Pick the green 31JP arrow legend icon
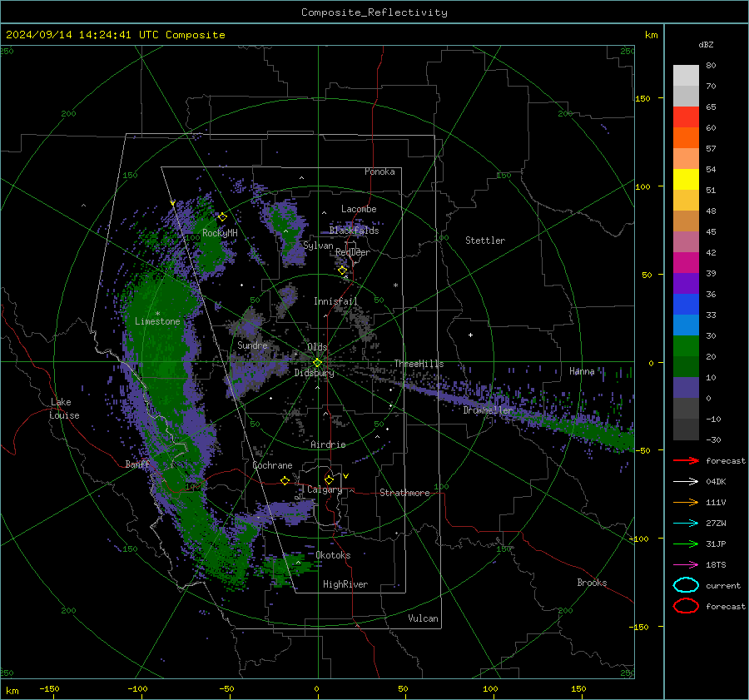 pyautogui.click(x=686, y=544)
